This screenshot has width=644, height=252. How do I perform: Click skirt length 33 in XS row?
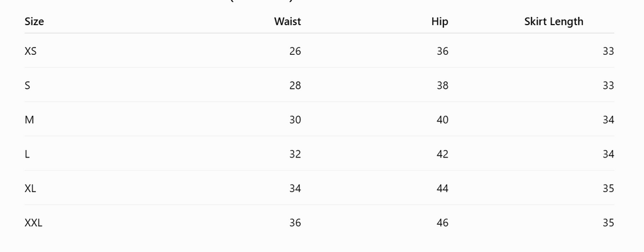(x=608, y=51)
